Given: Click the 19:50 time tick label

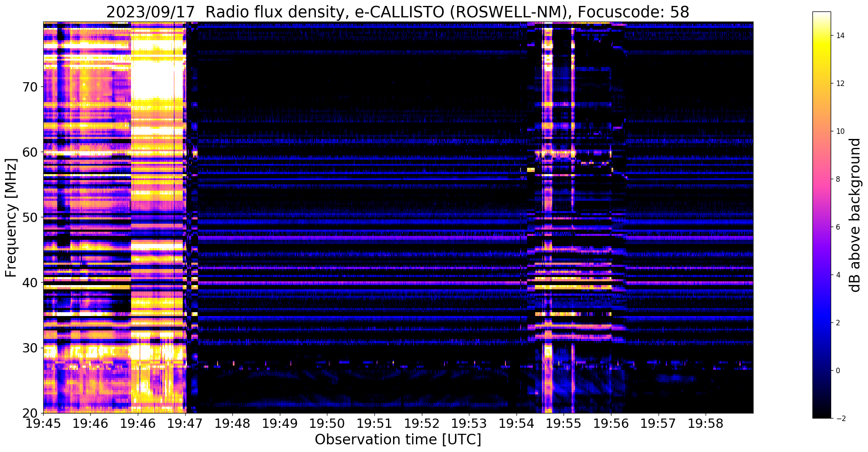Looking at the screenshot, I should 327,424.
